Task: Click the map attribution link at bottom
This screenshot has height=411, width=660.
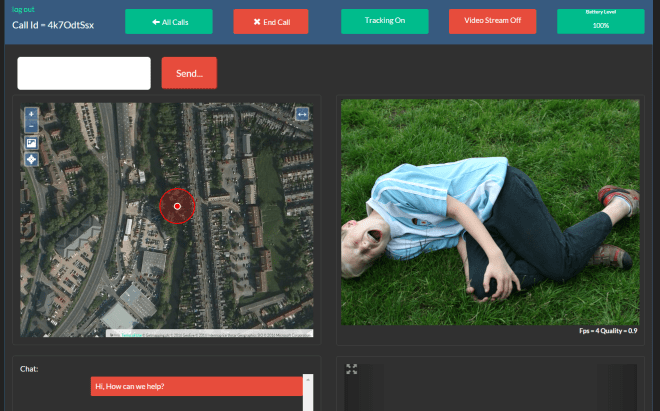Action: pyautogui.click(x=125, y=333)
